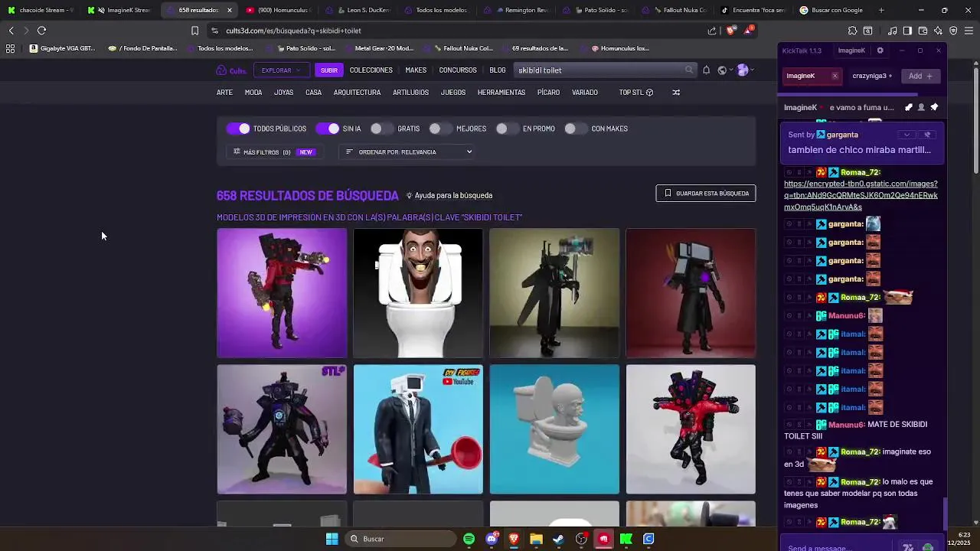Open File Explorer folder in the taskbar
980x551 pixels.
tap(537, 539)
